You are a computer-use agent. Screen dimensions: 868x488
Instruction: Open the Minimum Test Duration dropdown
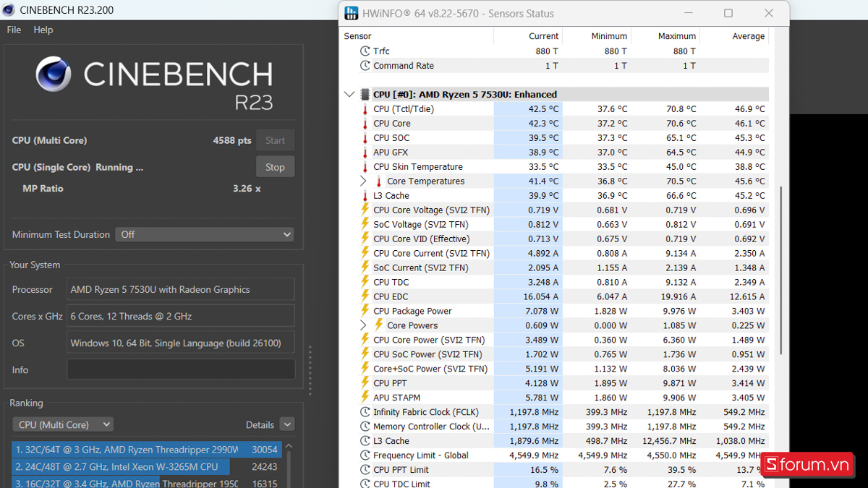205,234
